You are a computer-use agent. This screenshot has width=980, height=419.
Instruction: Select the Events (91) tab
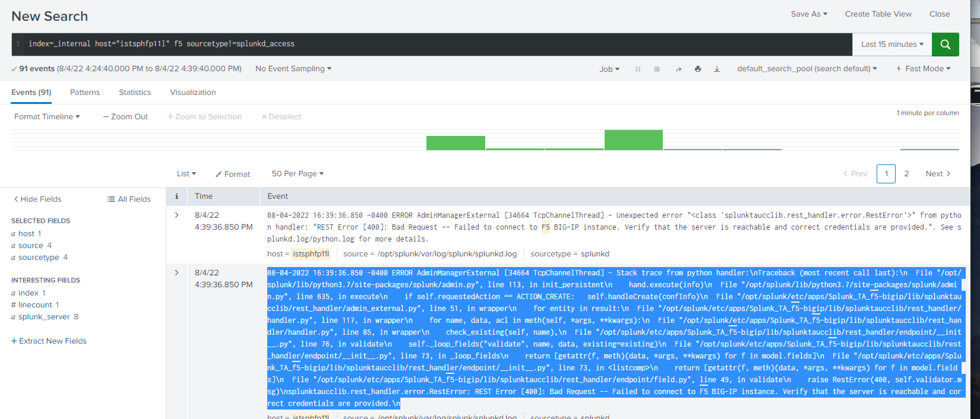31,92
